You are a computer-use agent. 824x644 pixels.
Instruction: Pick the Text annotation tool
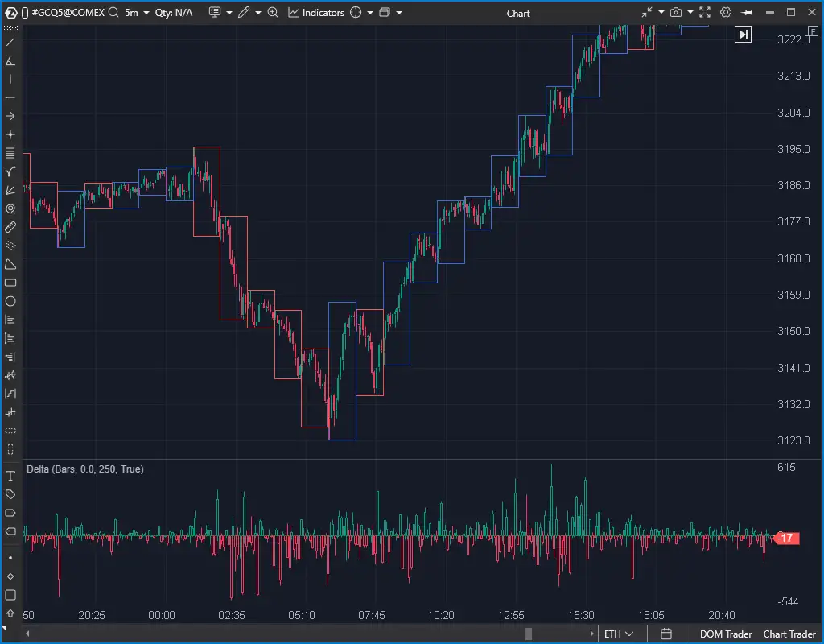10,477
